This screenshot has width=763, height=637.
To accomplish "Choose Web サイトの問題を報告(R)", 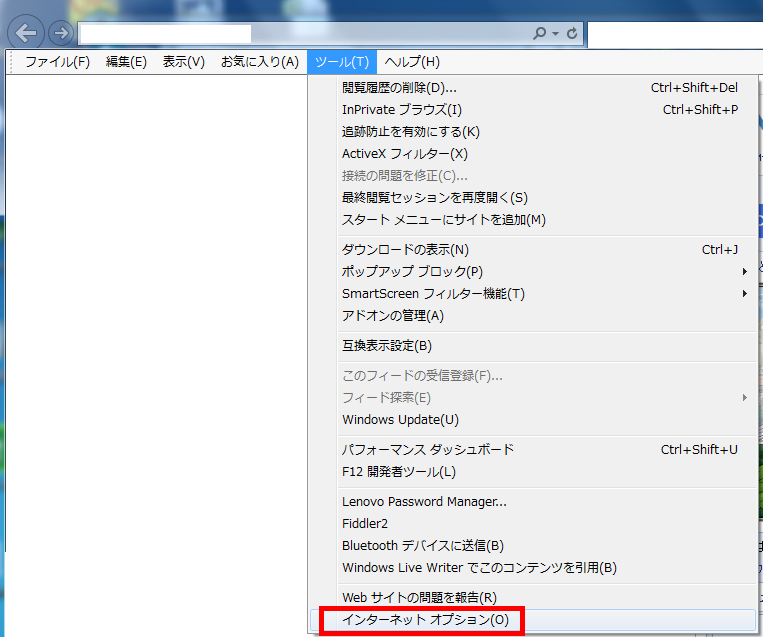I will (533, 598).
